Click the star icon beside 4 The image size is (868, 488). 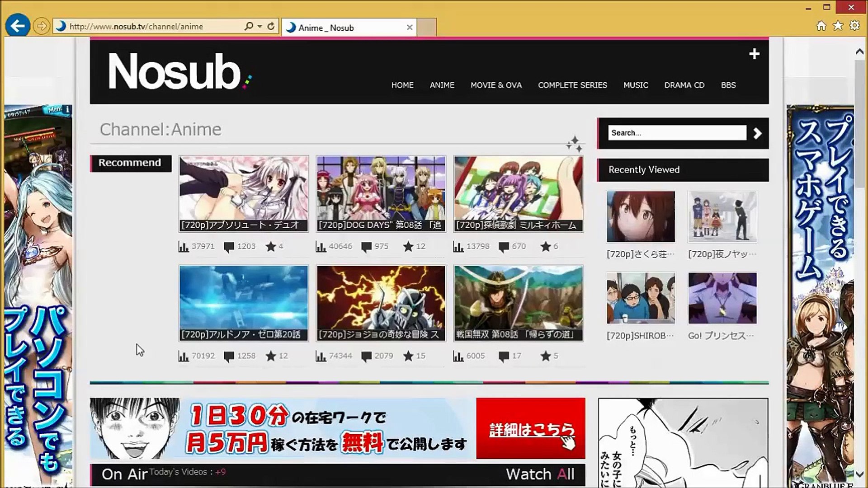click(271, 246)
